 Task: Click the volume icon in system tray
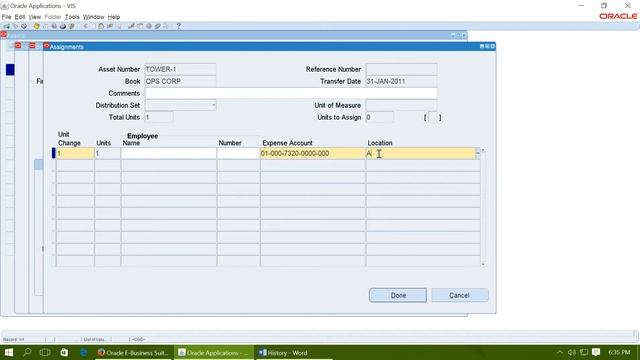click(x=572, y=352)
